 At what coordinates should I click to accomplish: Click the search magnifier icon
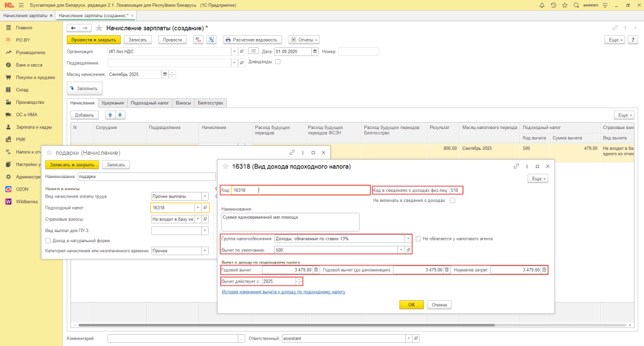point(576,5)
